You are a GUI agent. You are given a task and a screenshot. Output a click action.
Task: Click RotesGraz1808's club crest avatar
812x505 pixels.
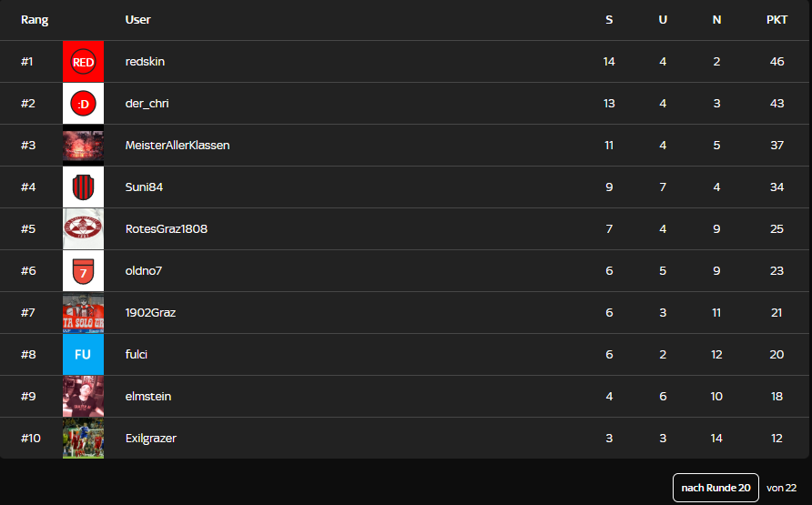(83, 229)
